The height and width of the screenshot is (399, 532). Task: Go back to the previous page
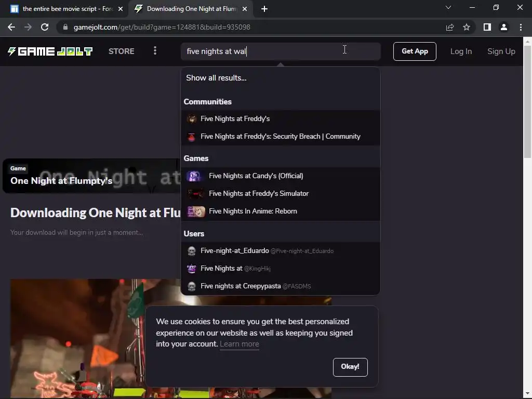click(x=11, y=27)
